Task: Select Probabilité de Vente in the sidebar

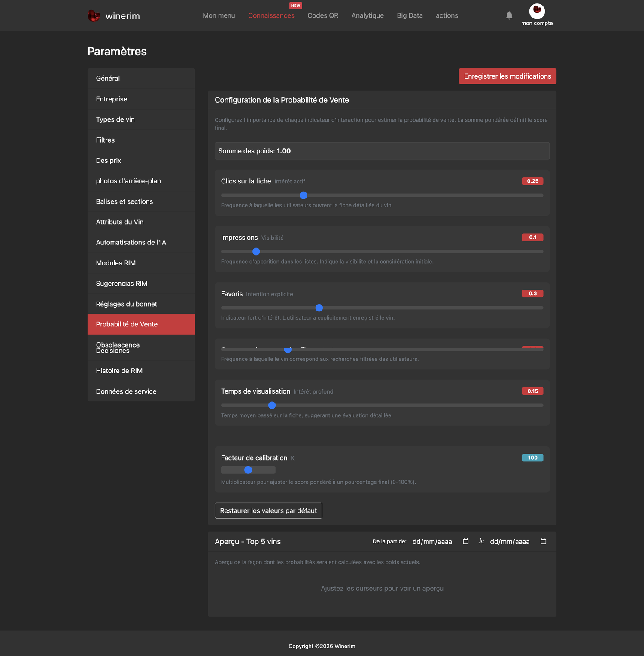Action: (141, 324)
